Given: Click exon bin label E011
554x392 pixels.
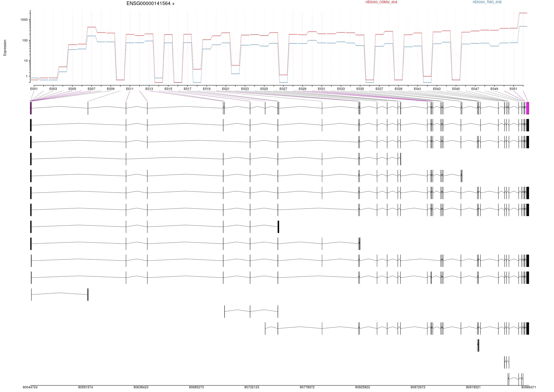Looking at the screenshot, I should [130, 89].
